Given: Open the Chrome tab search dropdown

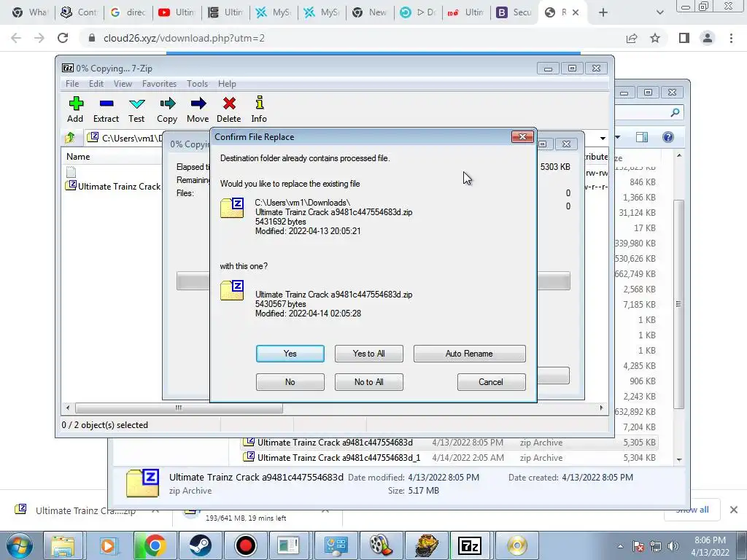Looking at the screenshot, I should tap(659, 13).
